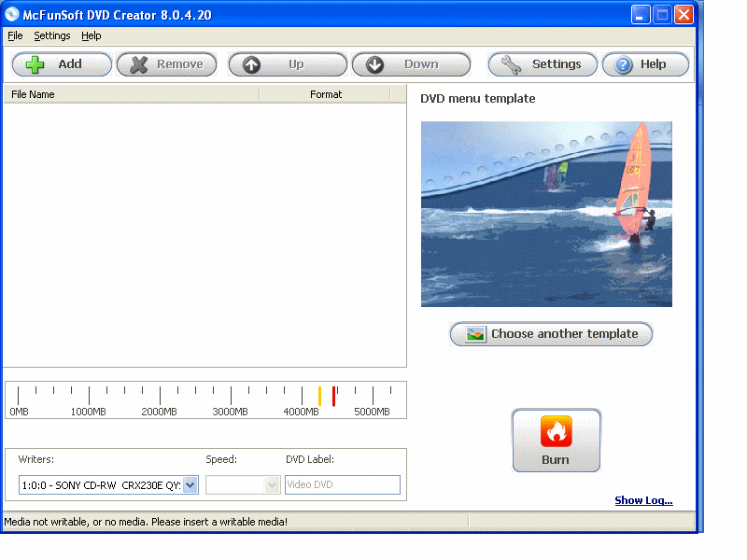This screenshot has height=560, width=747.
Task: Click the Format column header
Action: (325, 94)
